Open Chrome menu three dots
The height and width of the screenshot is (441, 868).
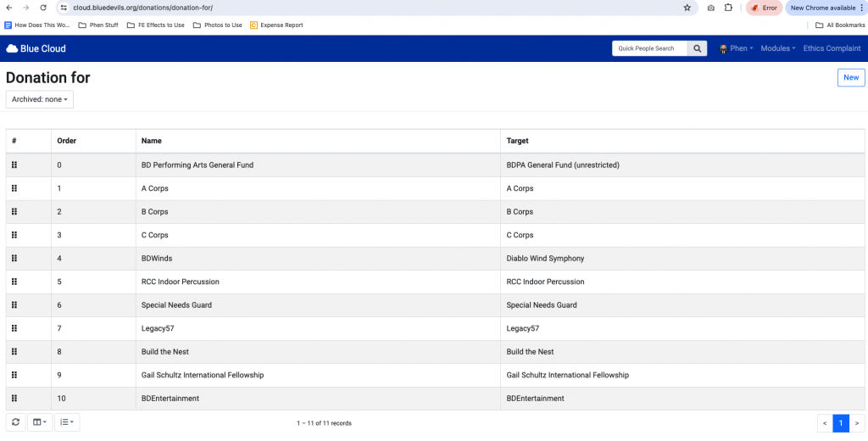tap(861, 8)
